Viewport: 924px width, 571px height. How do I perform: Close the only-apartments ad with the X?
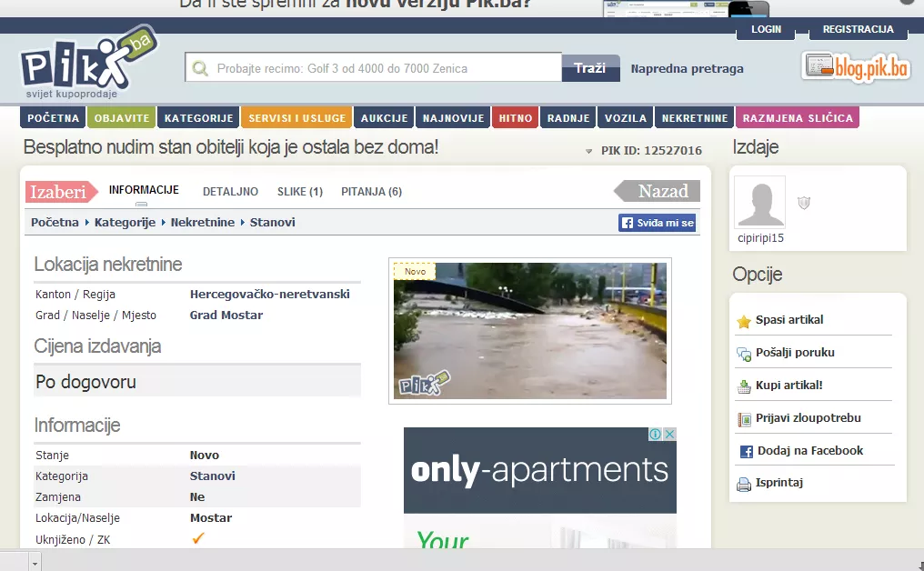tap(669, 435)
